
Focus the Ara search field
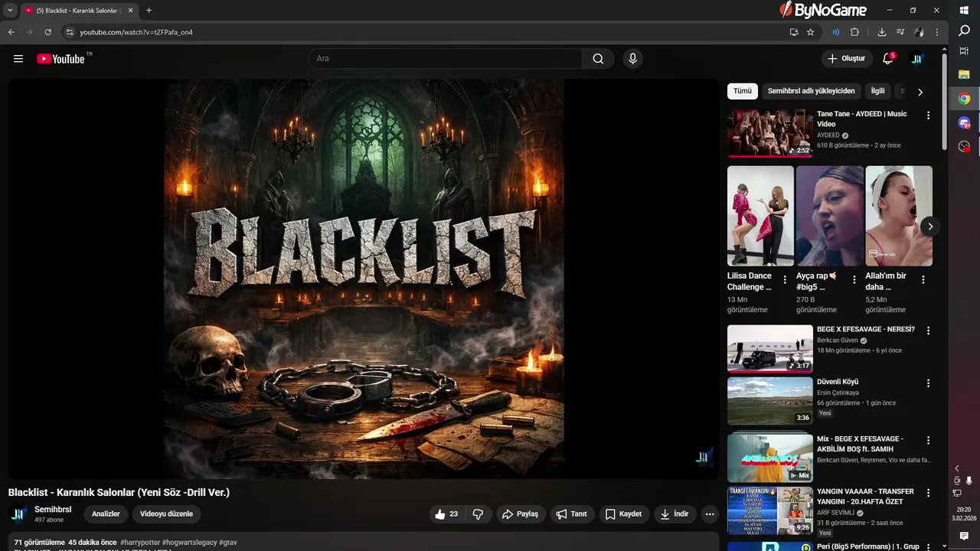pos(446,59)
